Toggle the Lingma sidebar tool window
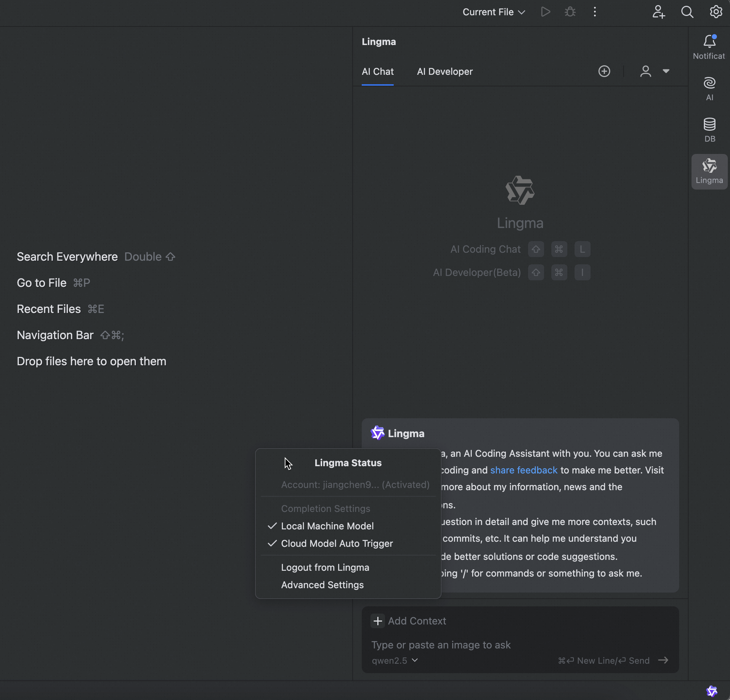Viewport: 730px width, 700px height. click(710, 172)
